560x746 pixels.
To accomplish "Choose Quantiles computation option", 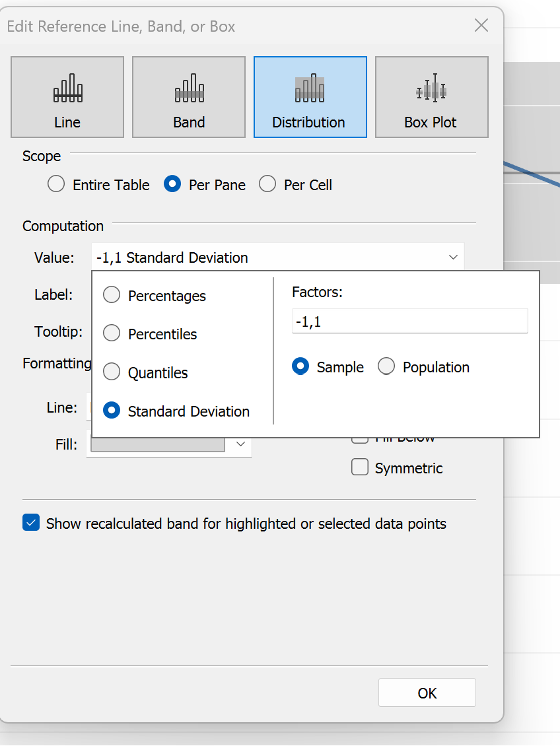I will [x=112, y=372].
